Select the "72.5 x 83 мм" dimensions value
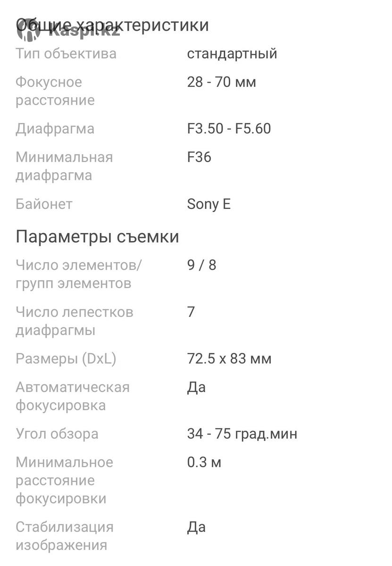The height and width of the screenshot is (566, 392). pyautogui.click(x=229, y=359)
